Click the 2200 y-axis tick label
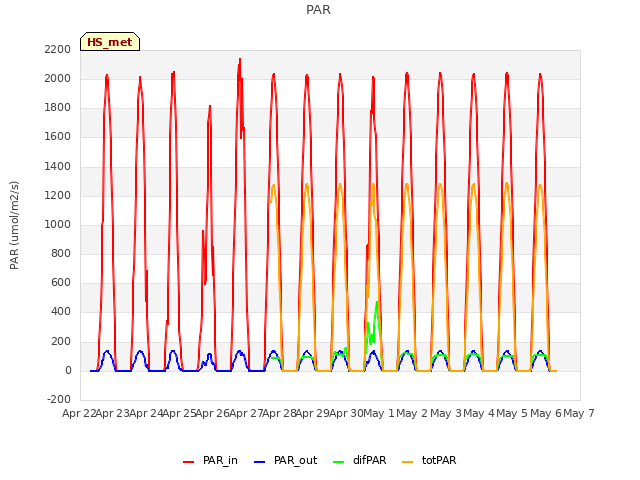 point(58,49)
